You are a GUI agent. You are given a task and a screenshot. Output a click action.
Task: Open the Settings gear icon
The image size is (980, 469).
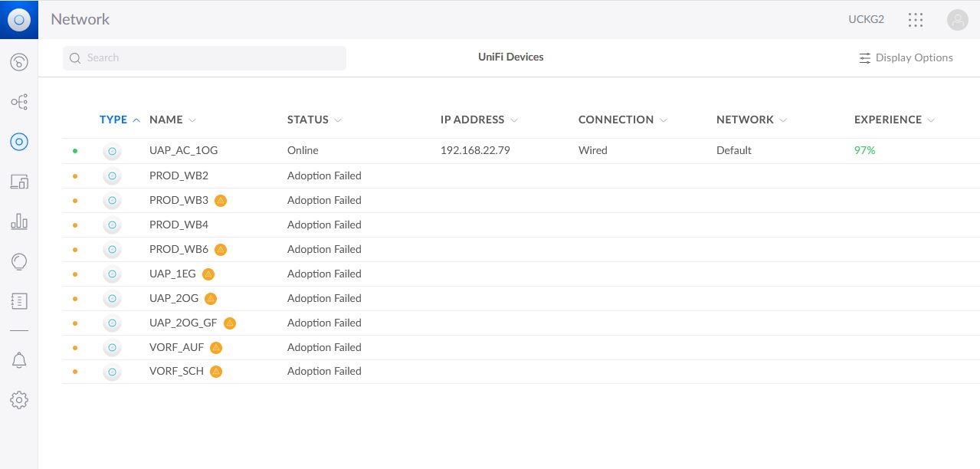(x=19, y=399)
